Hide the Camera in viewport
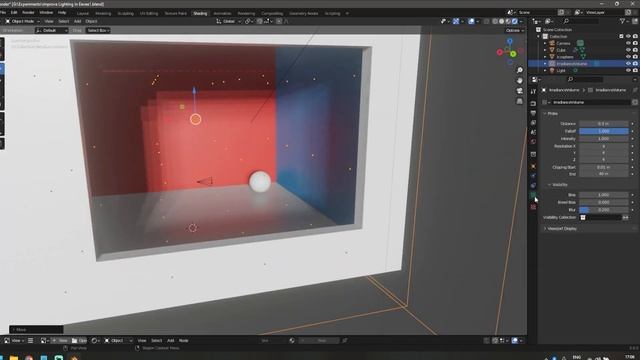 click(x=628, y=43)
